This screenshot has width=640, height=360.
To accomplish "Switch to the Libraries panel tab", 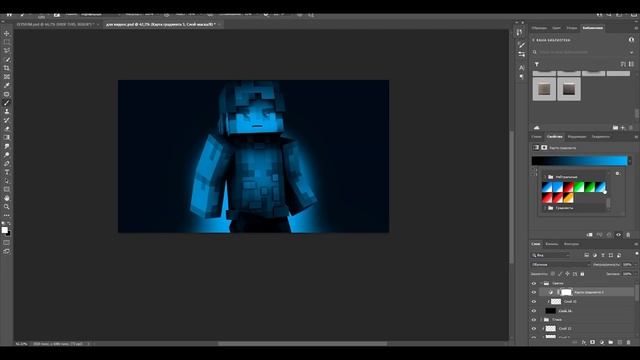I will [x=593, y=28].
